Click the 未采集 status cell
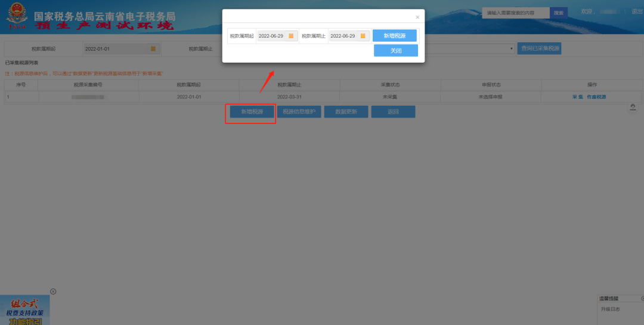The image size is (644, 325). [390, 97]
